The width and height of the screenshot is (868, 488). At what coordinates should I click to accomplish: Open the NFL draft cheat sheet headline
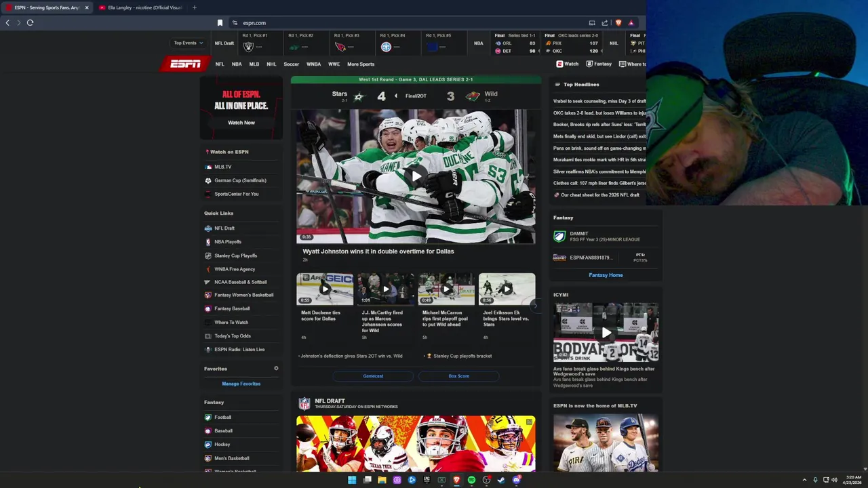[599, 195]
